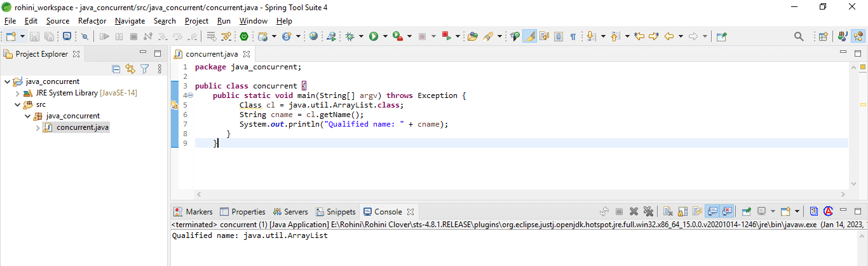The width and height of the screenshot is (868, 266).
Task: Click the Debug bug icon
Action: [349, 36]
